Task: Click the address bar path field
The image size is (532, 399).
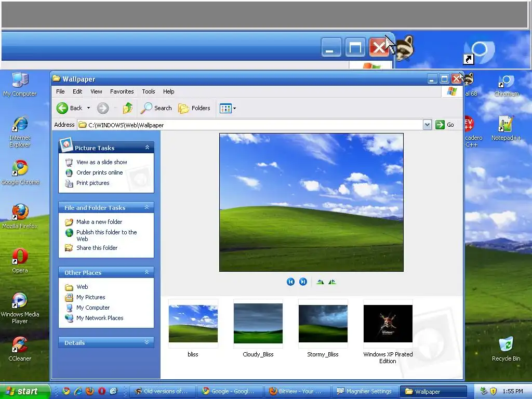Action: tap(250, 125)
